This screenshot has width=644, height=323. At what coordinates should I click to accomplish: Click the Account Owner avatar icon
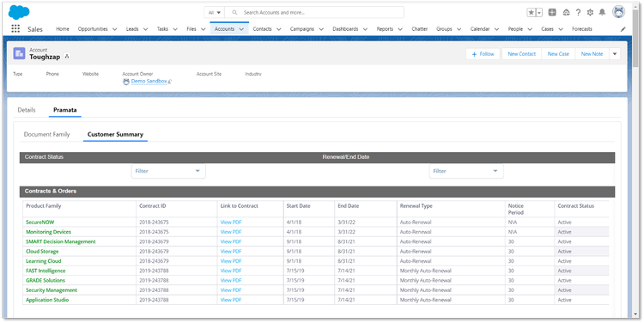click(x=126, y=82)
